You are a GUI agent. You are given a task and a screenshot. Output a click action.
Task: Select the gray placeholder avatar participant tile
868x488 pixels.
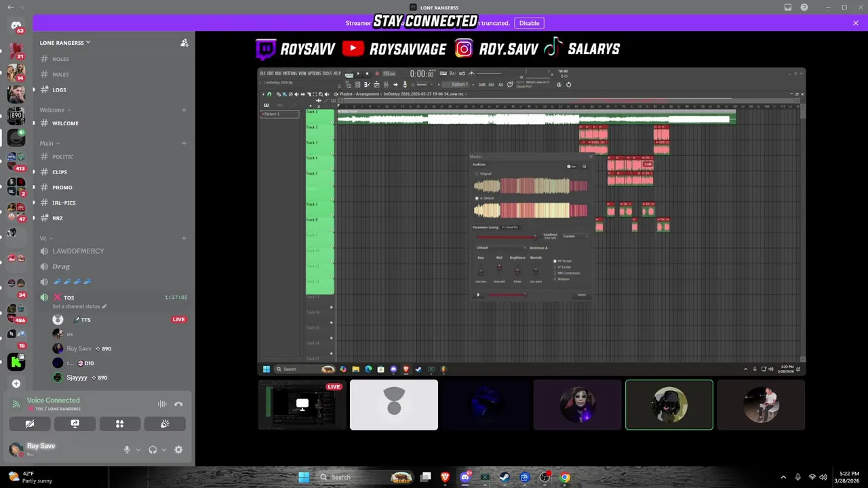(x=394, y=405)
